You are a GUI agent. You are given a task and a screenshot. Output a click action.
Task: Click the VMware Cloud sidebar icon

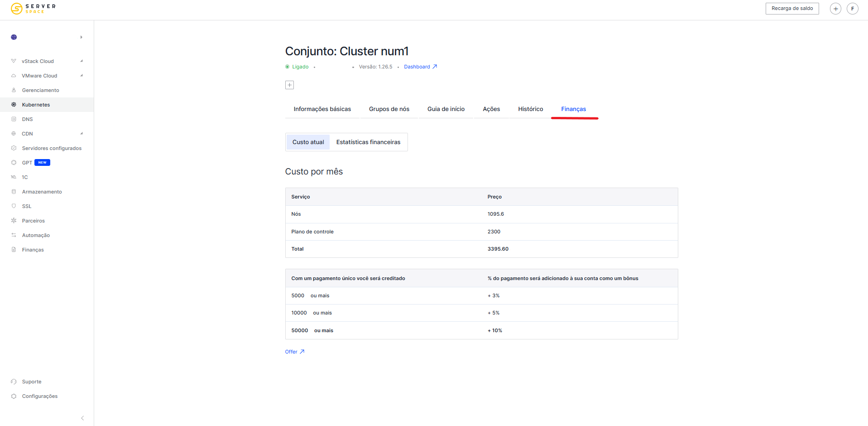coord(14,76)
